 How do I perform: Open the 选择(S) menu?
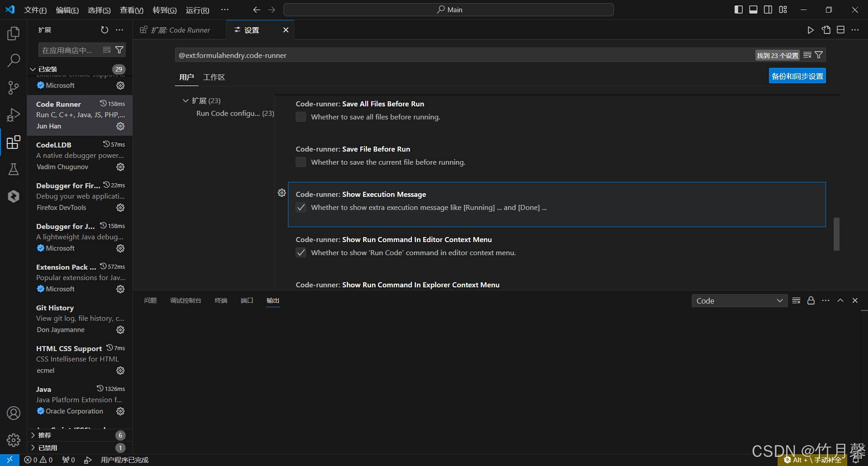pos(99,10)
